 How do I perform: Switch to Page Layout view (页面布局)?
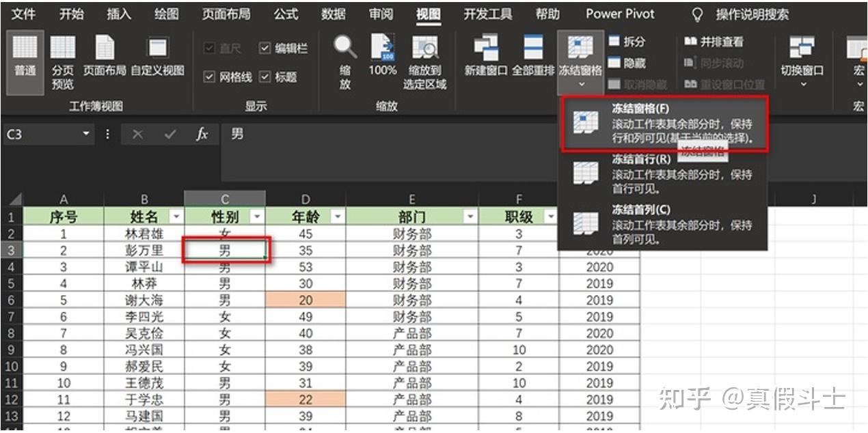105,56
